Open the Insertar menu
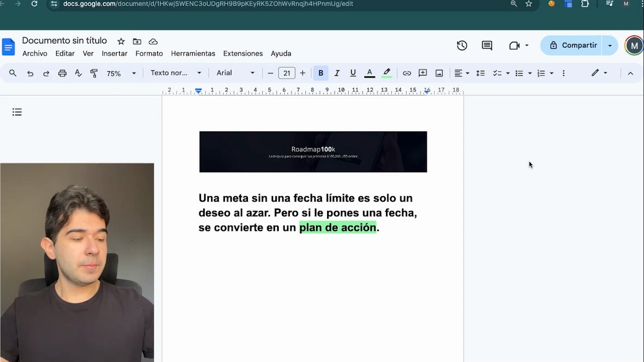 coord(114,53)
